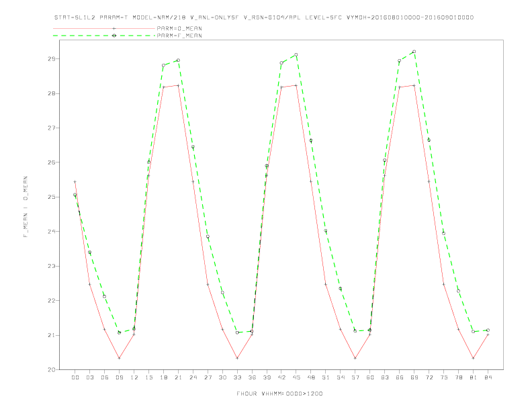Click x-axis forecast hour label 27
Screen dimensions: 532x411
click(x=208, y=377)
